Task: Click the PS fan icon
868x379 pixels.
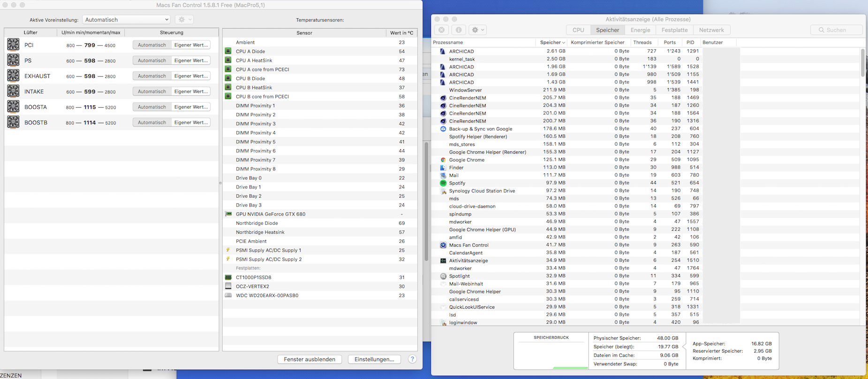Action: point(13,60)
